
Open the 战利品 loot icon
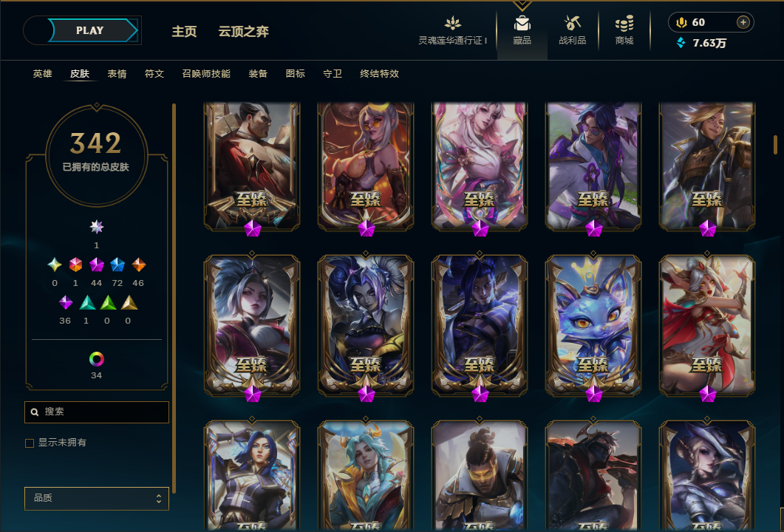click(x=573, y=23)
